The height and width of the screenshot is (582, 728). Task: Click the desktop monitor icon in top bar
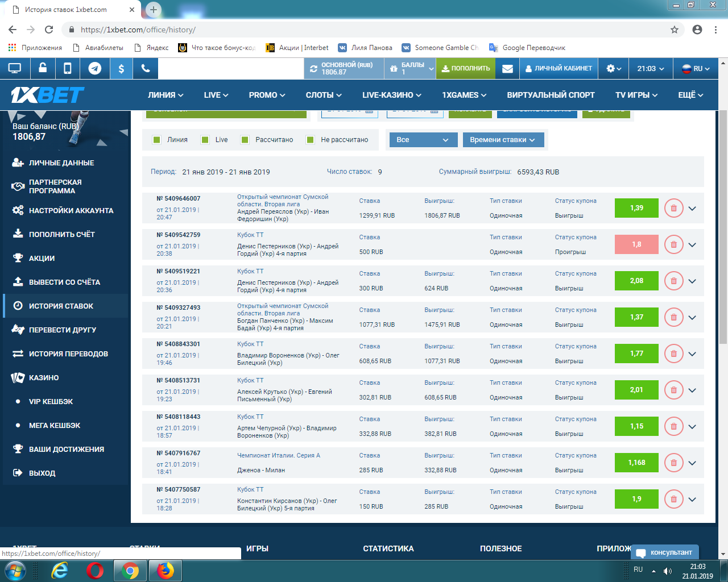point(15,69)
